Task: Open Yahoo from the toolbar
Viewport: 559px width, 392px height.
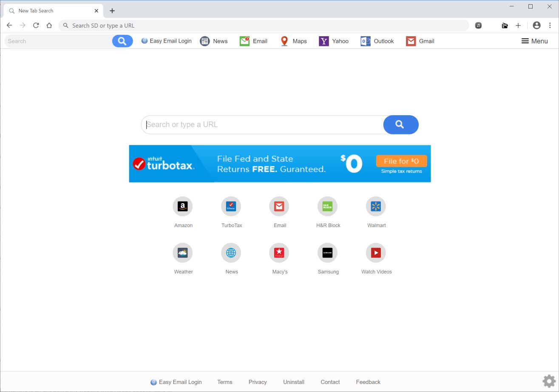Action: point(334,41)
